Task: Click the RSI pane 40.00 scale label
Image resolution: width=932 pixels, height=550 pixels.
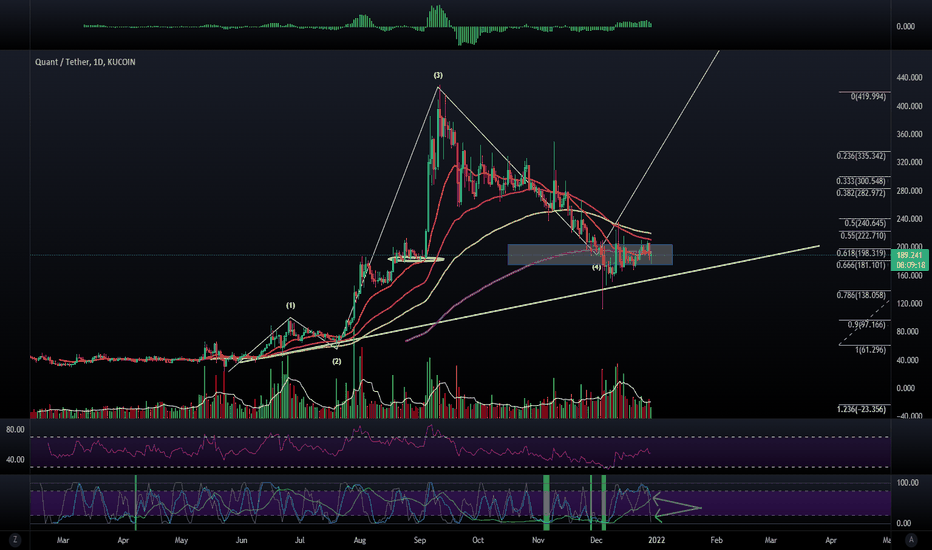Action: [15, 460]
